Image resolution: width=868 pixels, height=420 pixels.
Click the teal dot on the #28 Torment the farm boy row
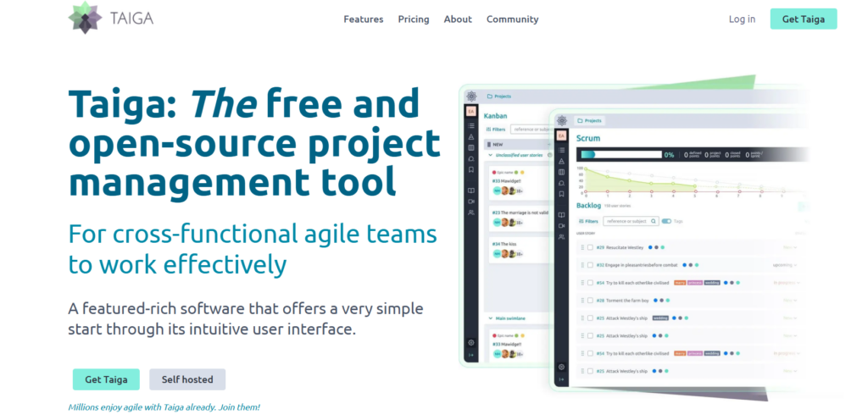click(x=668, y=300)
